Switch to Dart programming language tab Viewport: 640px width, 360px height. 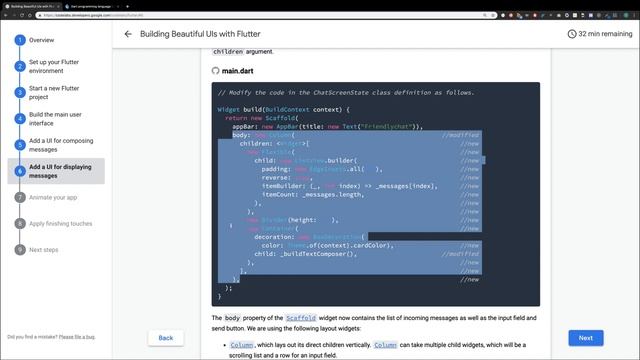pos(91,6)
